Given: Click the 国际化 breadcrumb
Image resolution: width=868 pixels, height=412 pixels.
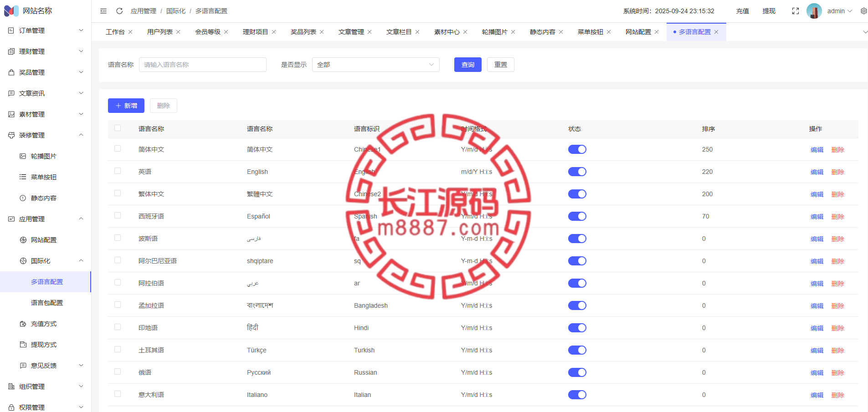Looking at the screenshot, I should pos(176,11).
